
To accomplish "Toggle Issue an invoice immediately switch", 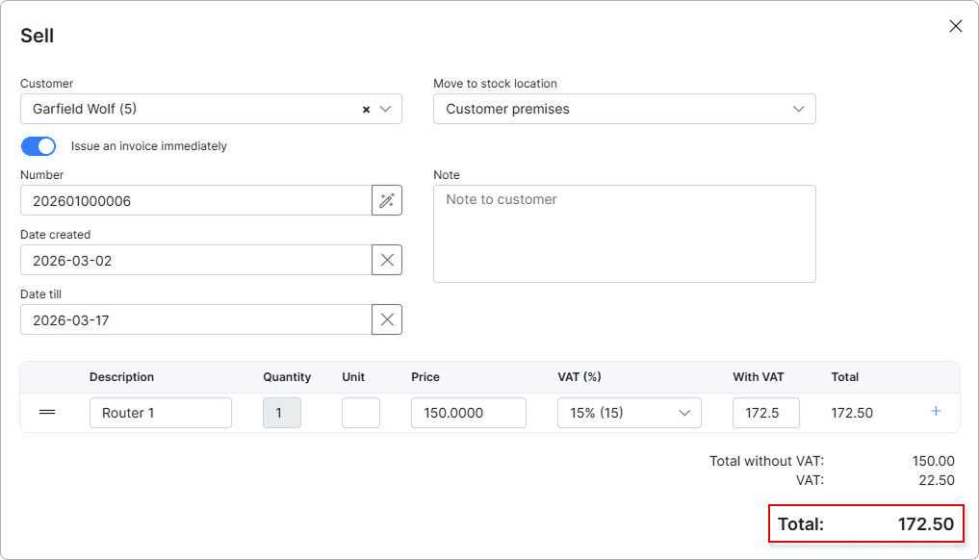I will [x=39, y=146].
